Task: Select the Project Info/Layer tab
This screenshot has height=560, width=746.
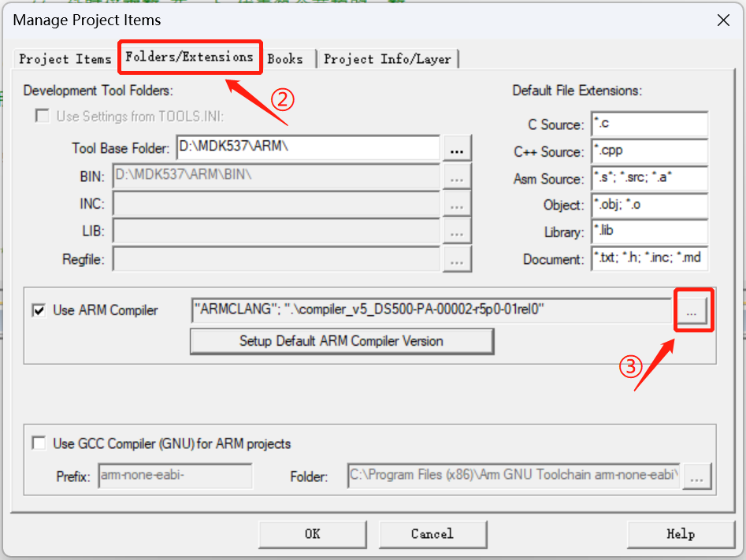Action: pos(388,58)
